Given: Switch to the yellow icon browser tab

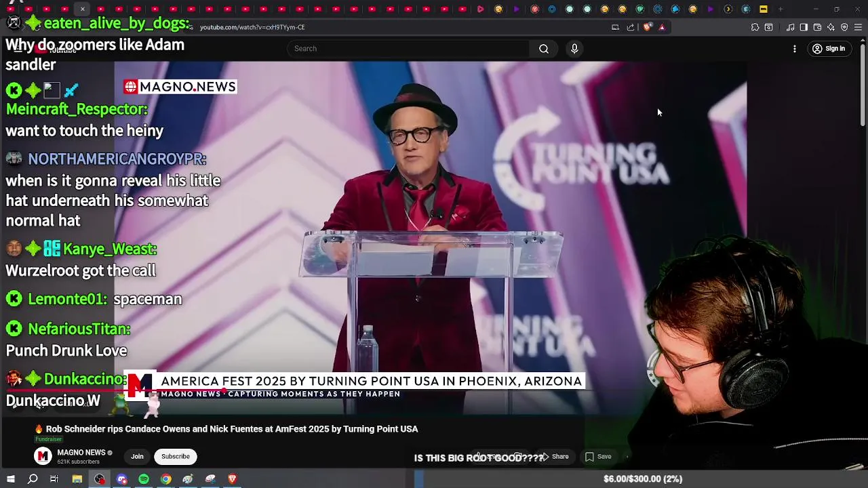Looking at the screenshot, I should point(763,9).
